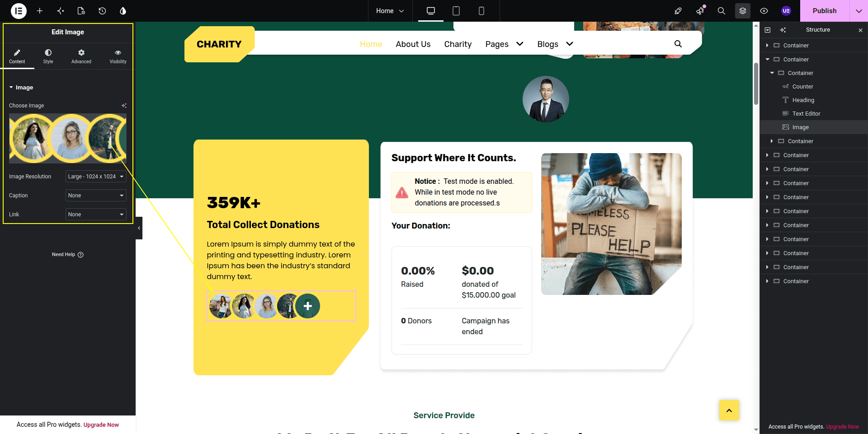Open Site Settings document icon
868x434 pixels.
click(81, 11)
